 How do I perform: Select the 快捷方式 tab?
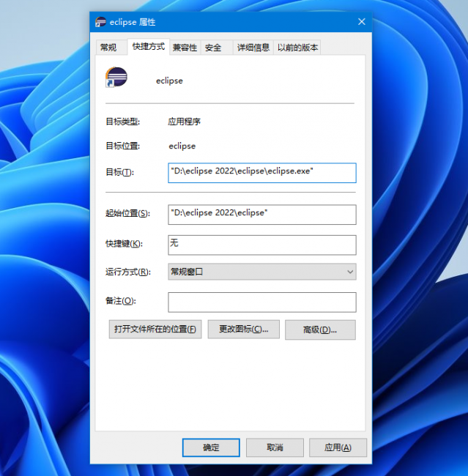coord(149,46)
